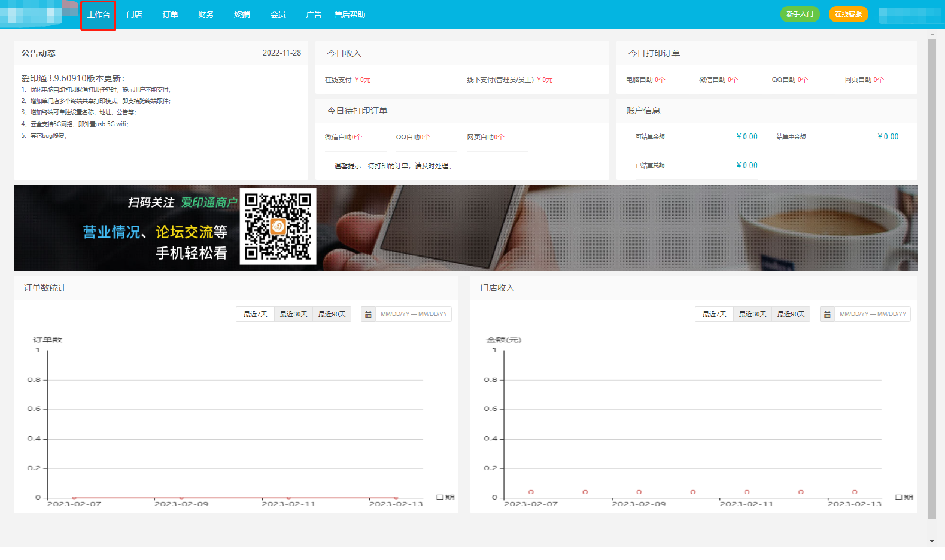Click the 在线客服 button
Viewport: 945px width, 560px height.
tap(848, 14)
